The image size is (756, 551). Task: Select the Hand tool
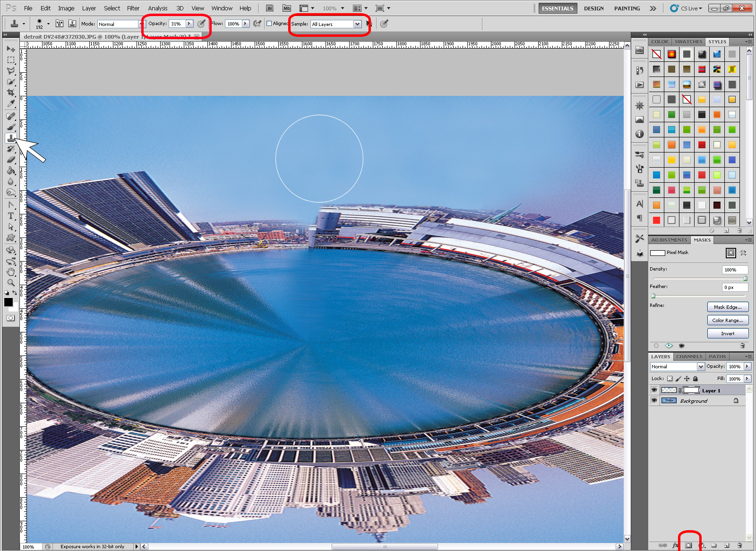tap(11, 271)
